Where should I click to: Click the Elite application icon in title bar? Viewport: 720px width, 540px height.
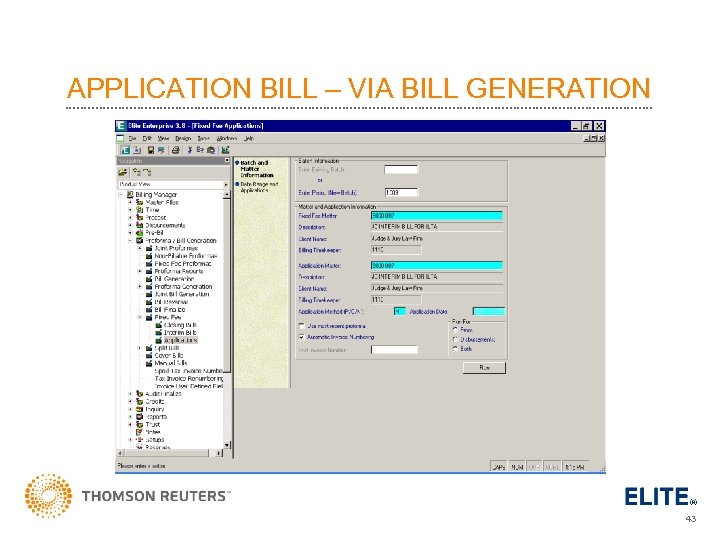click(x=121, y=126)
